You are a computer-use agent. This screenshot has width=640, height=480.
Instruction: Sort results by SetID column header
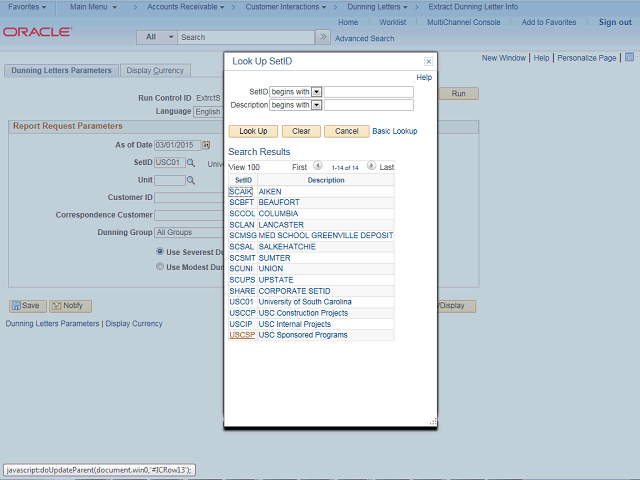(243, 180)
